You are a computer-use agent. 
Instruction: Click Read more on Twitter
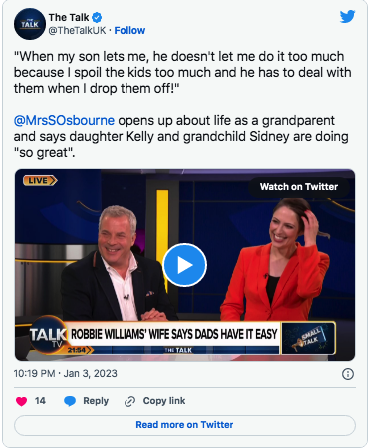click(185, 425)
